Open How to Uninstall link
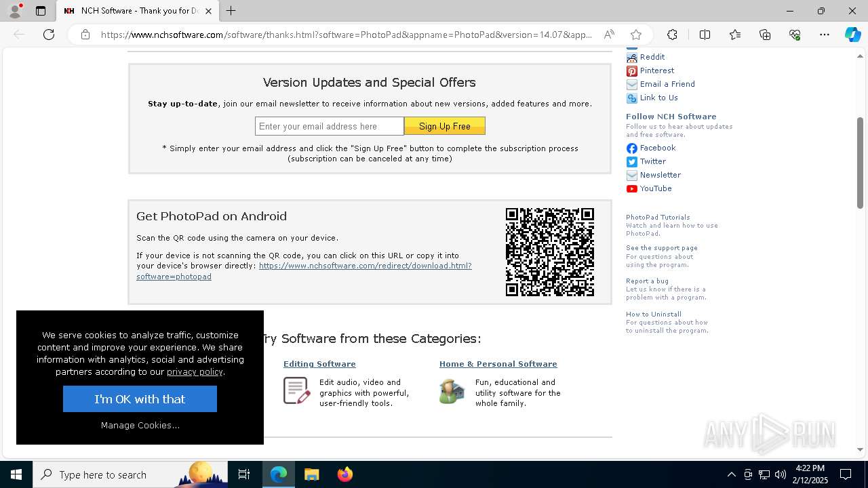This screenshot has height=488, width=868. click(x=654, y=314)
